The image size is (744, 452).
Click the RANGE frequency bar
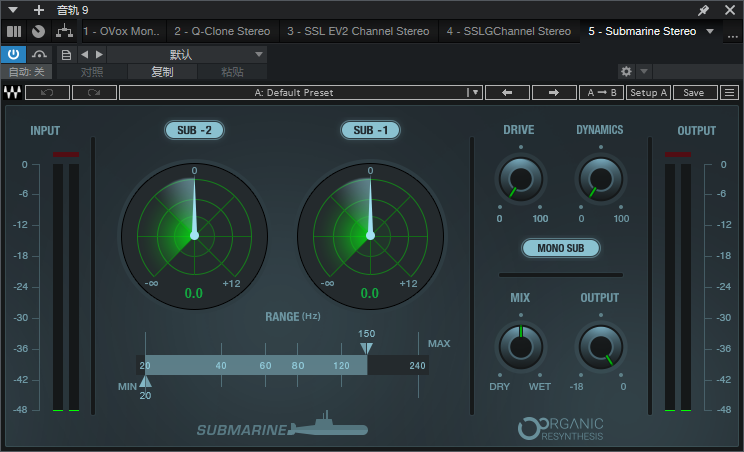[x=282, y=365]
